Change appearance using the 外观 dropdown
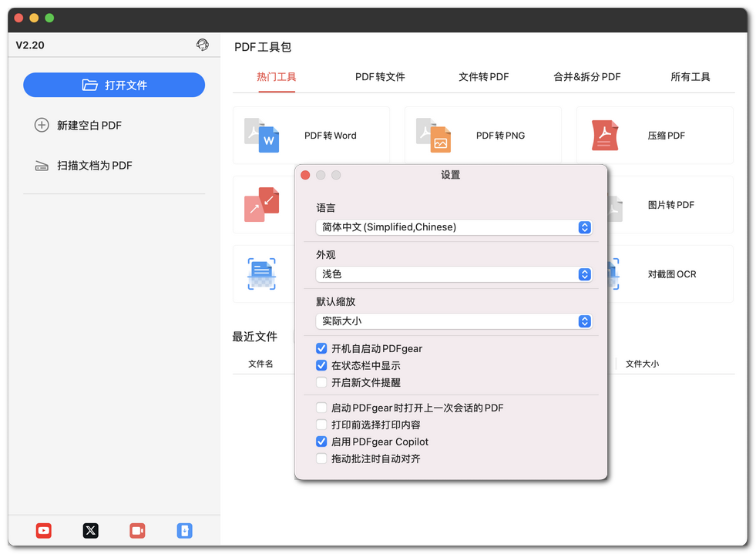 coord(454,274)
